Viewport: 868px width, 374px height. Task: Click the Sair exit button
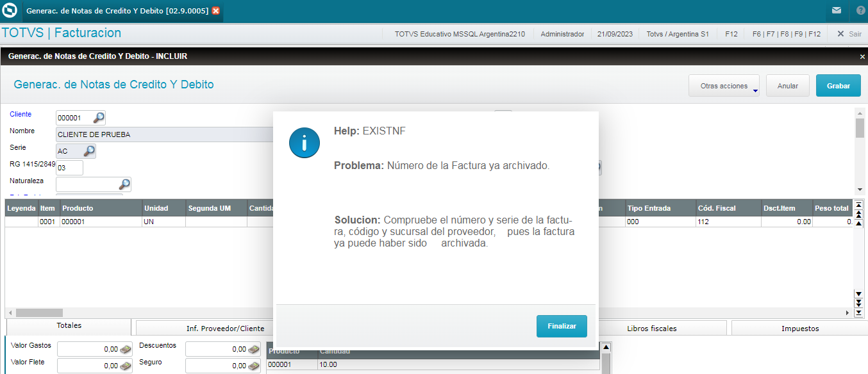pos(849,34)
